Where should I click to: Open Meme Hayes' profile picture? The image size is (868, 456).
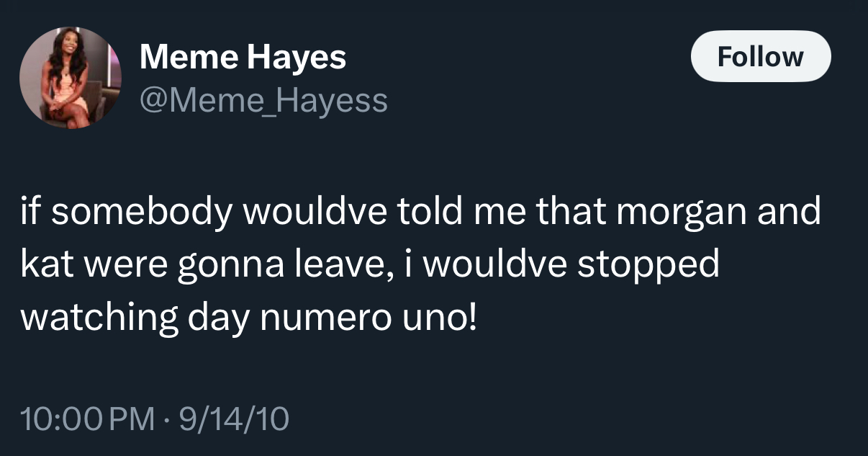(70, 79)
